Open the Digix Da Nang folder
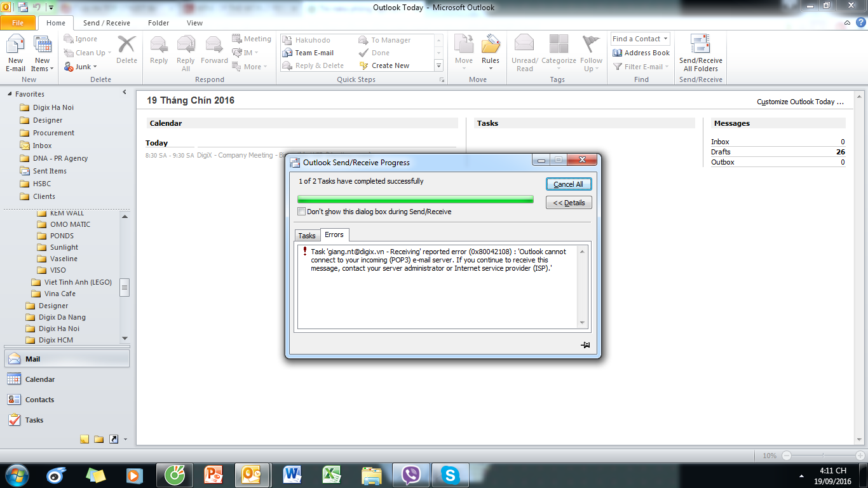 pyautogui.click(x=62, y=317)
